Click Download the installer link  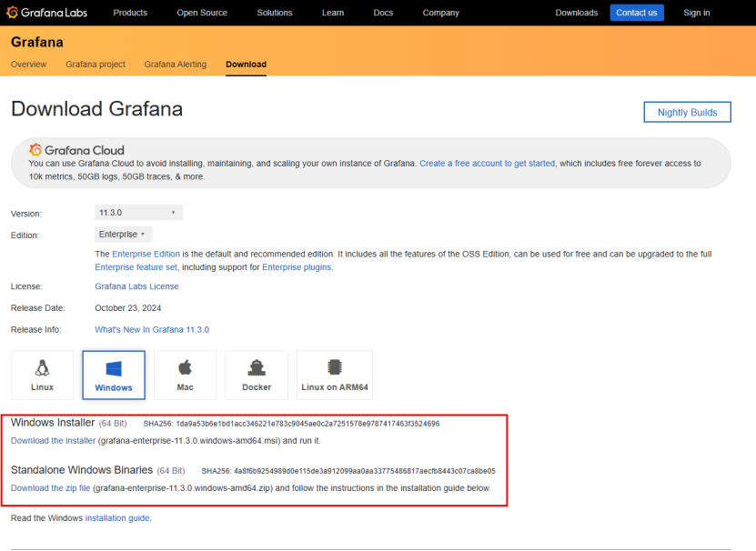tap(53, 441)
